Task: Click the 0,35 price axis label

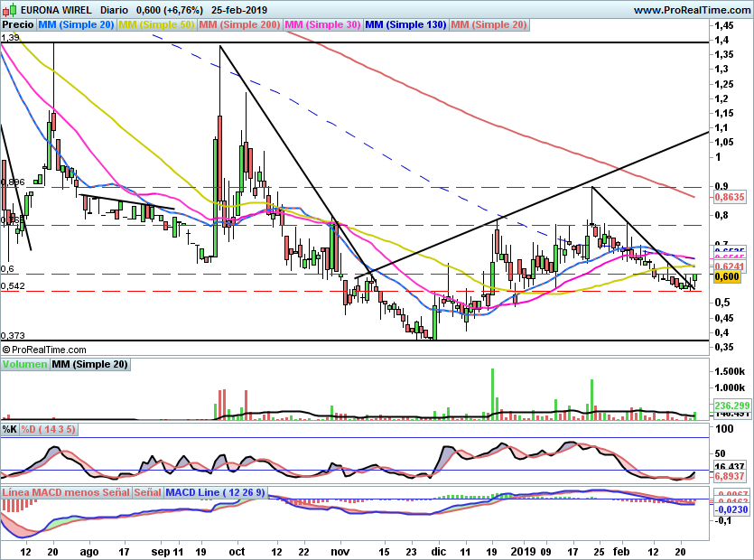Action: click(724, 347)
